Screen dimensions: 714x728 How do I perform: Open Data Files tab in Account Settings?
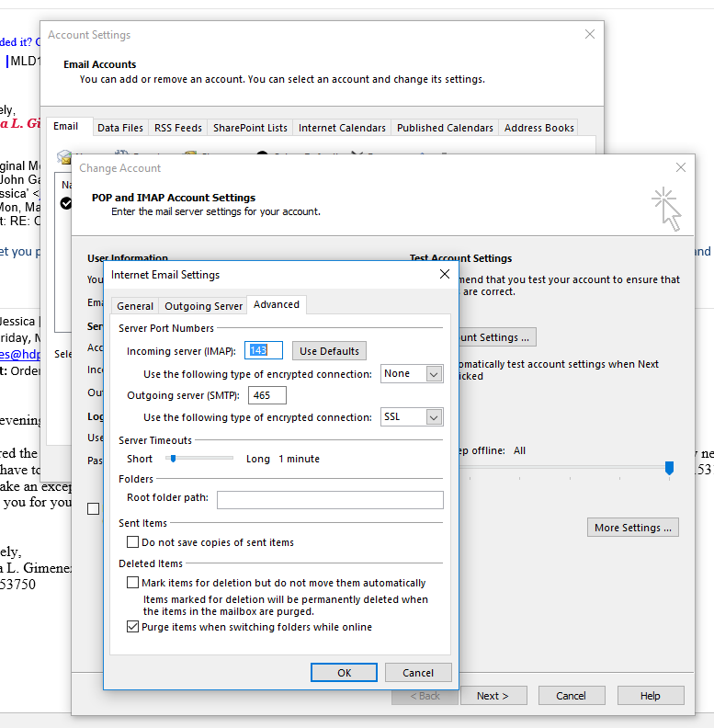tap(120, 128)
